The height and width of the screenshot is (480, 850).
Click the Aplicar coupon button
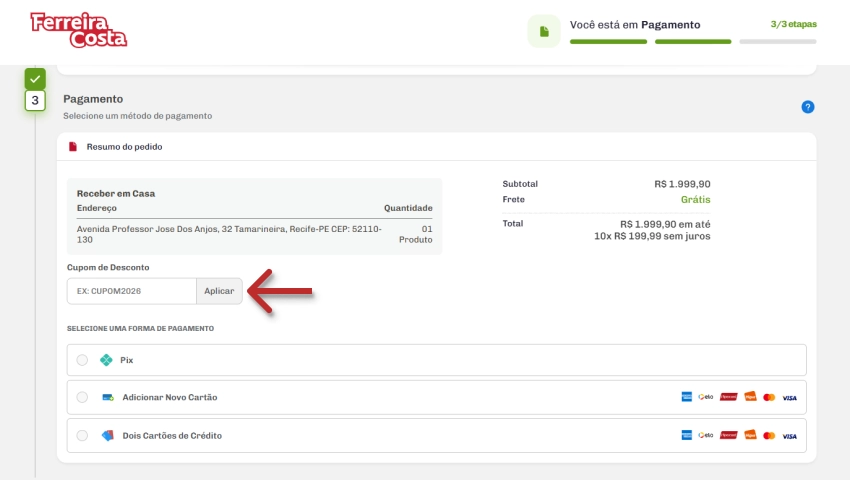tap(219, 291)
